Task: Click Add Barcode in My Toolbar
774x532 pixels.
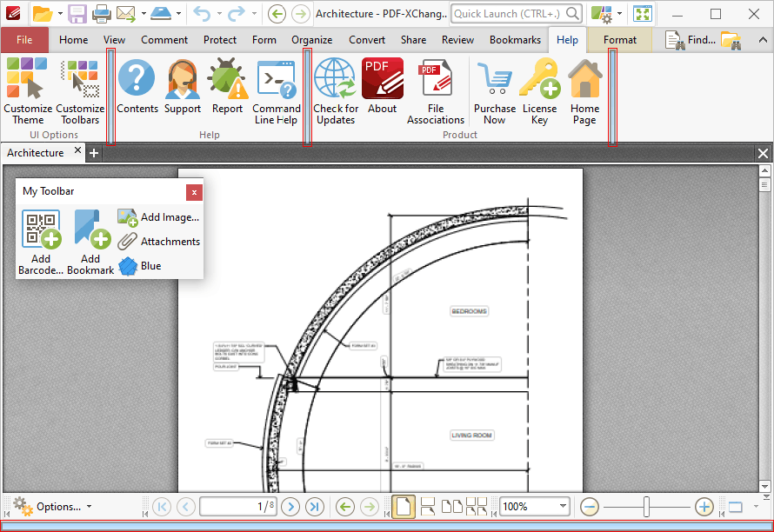Action: pyautogui.click(x=41, y=243)
